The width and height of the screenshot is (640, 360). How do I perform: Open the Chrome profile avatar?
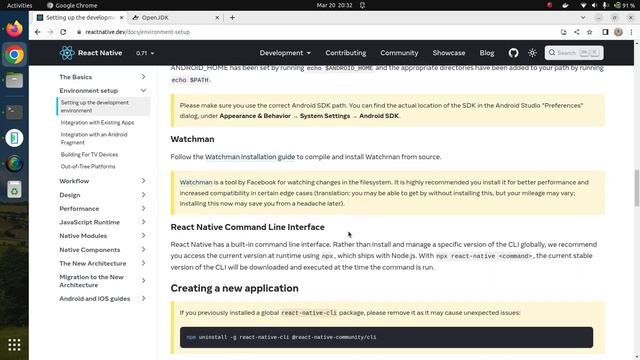coord(618,32)
